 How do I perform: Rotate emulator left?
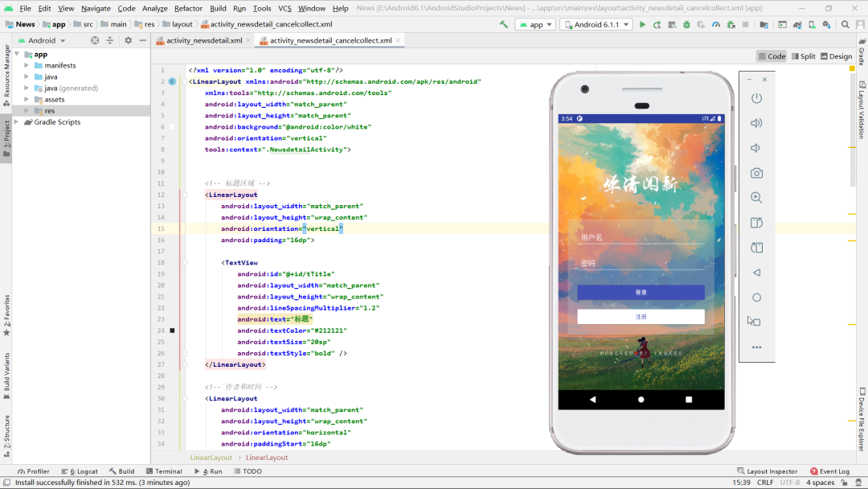point(756,223)
